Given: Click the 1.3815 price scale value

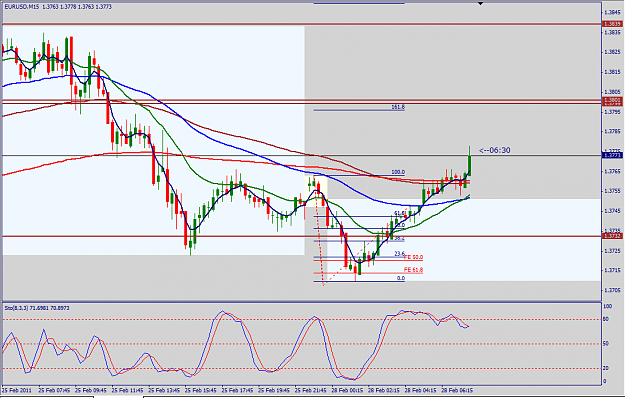Looking at the screenshot, I should 613,72.
